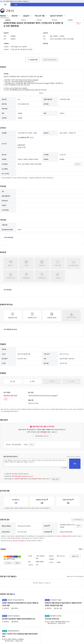This screenshot has width=84, height=644.
Task: Click info icon beside 인증기관
Action: tap(49, 526)
